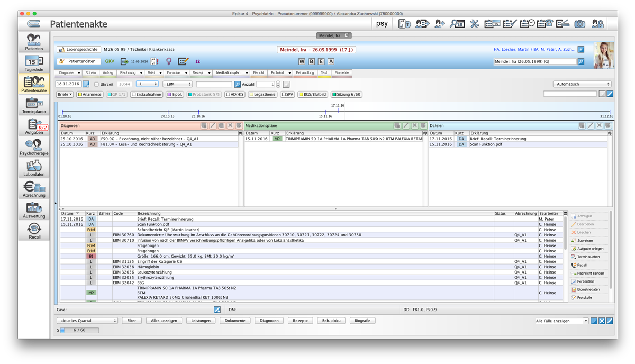Enable the Uhrzeit checkbox
The image size is (635, 364).
pos(96,84)
